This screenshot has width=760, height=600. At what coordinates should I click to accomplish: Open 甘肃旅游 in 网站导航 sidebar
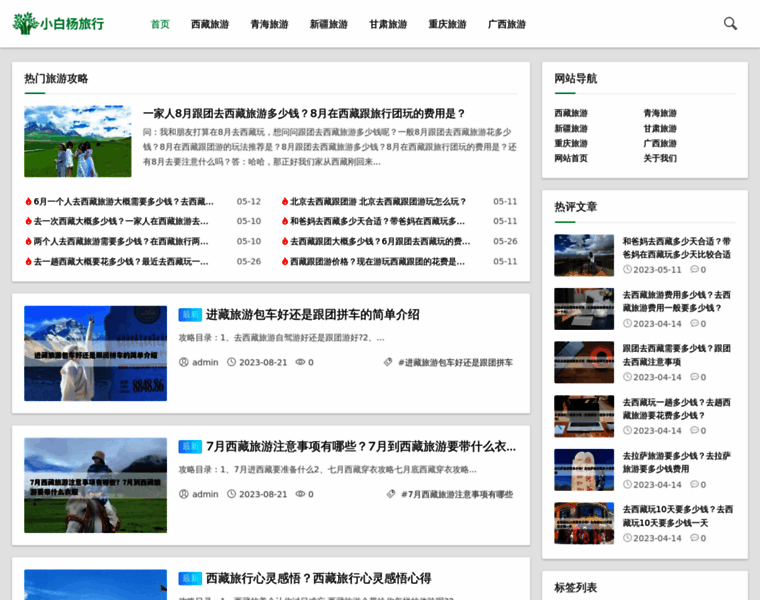click(660, 128)
